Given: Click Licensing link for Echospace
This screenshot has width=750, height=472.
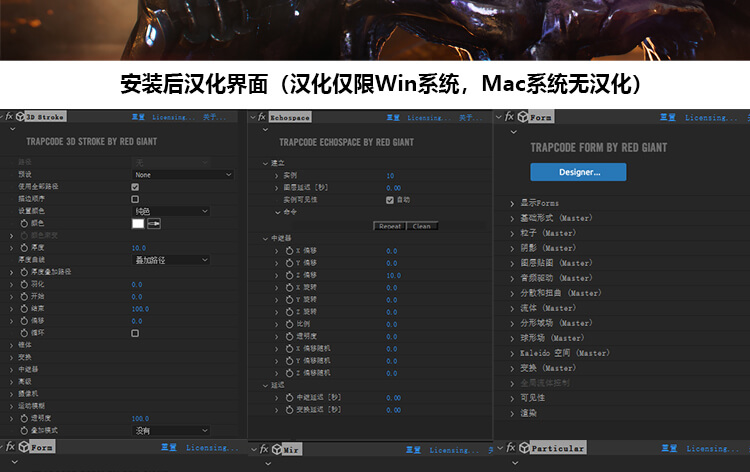Looking at the screenshot, I should coord(429,117).
